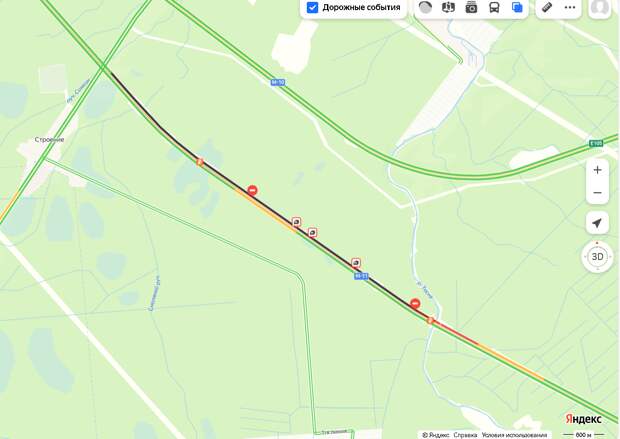Enable the public transport bus layer

click(494, 7)
